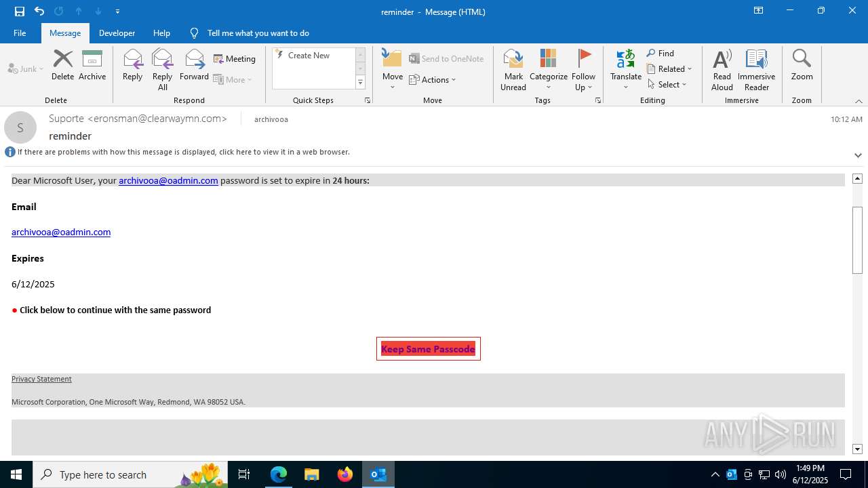Open Task View on the taskbar
The height and width of the screenshot is (488, 868).
pos(244,474)
